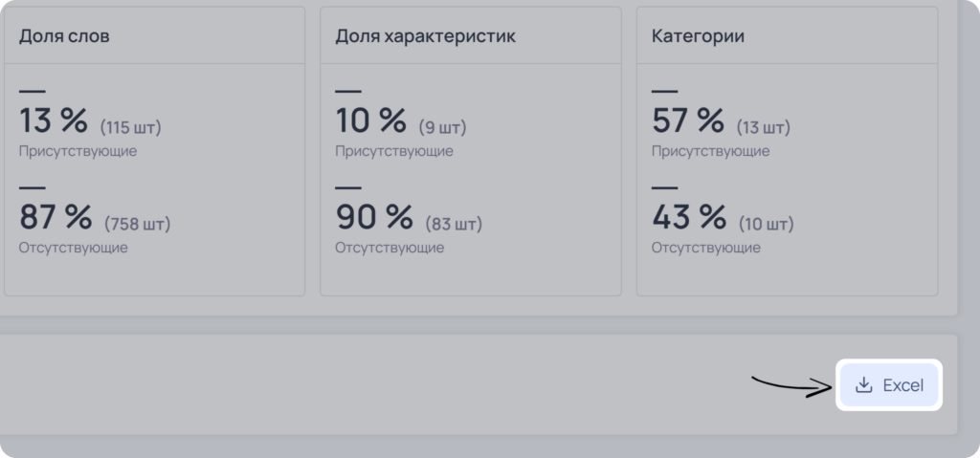Click the (9 шт) count label

(x=442, y=127)
